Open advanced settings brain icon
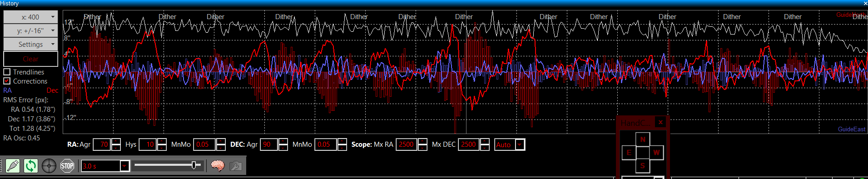The image size is (868, 179). click(218, 166)
